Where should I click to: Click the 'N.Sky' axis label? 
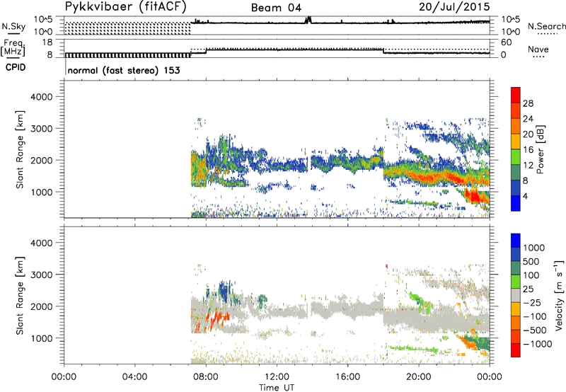[x=13, y=26]
